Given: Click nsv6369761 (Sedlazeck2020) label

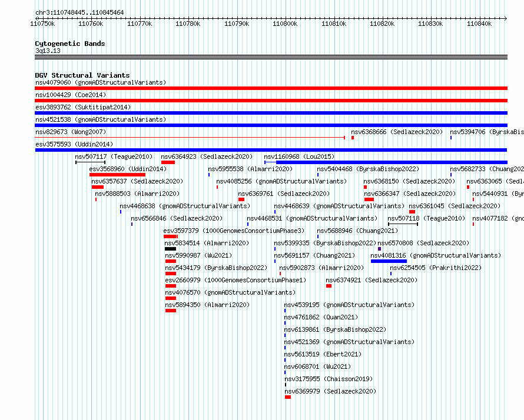Looking at the screenshot, I should pyautogui.click(x=284, y=194).
